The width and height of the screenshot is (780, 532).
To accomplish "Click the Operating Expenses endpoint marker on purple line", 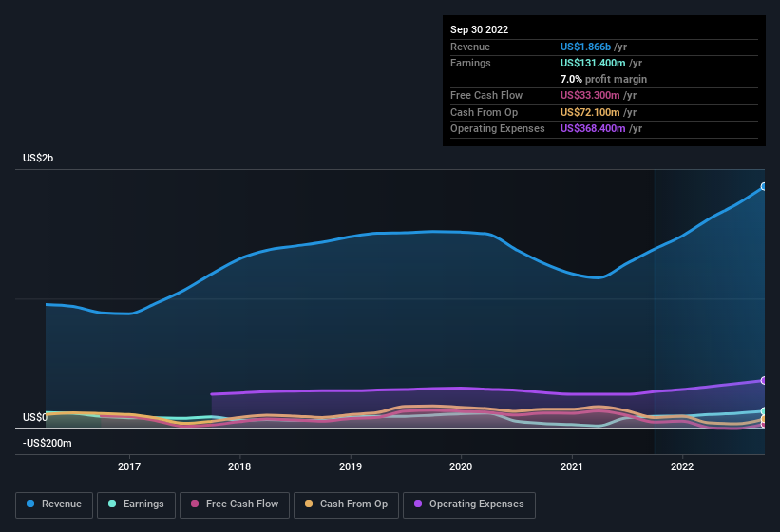I will tap(764, 380).
